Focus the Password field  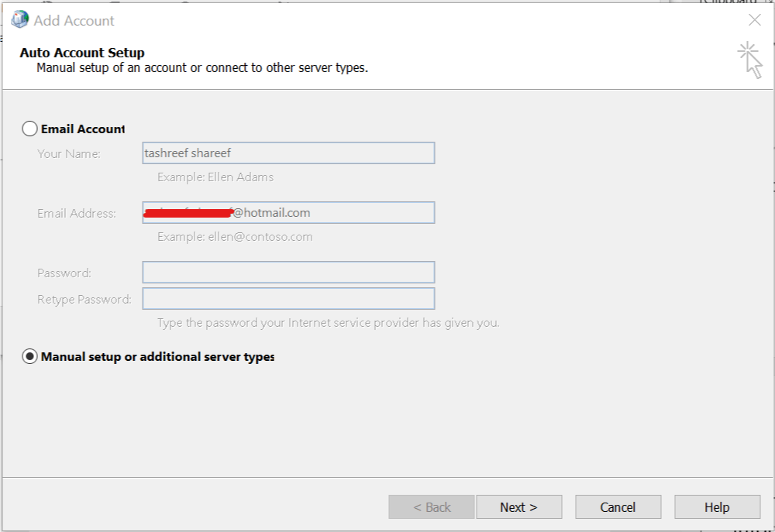click(x=288, y=272)
